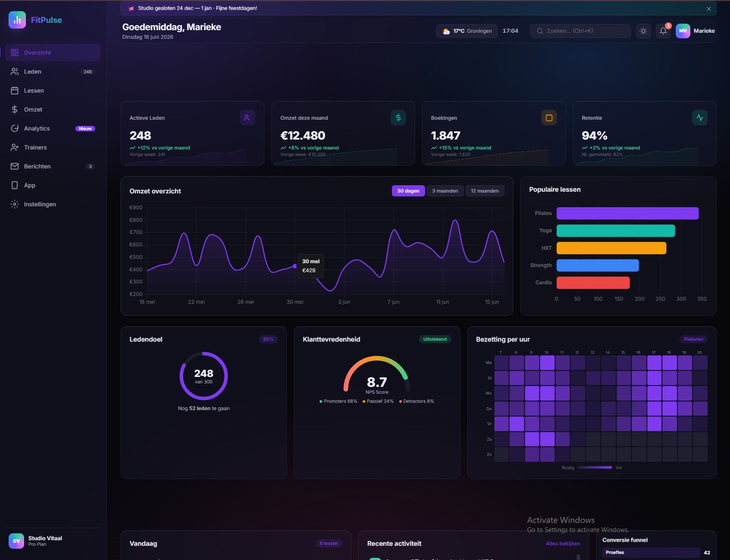Open Instellingen settings page
730x560 pixels.
[53, 204]
